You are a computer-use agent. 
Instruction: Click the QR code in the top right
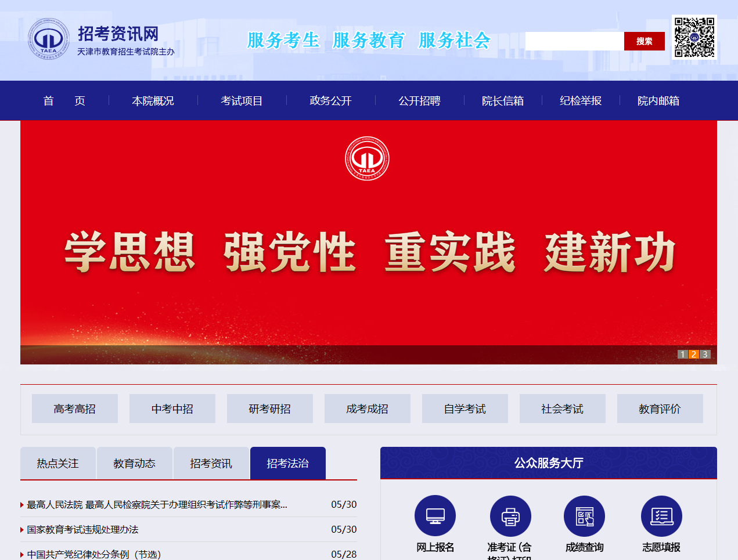tap(694, 37)
